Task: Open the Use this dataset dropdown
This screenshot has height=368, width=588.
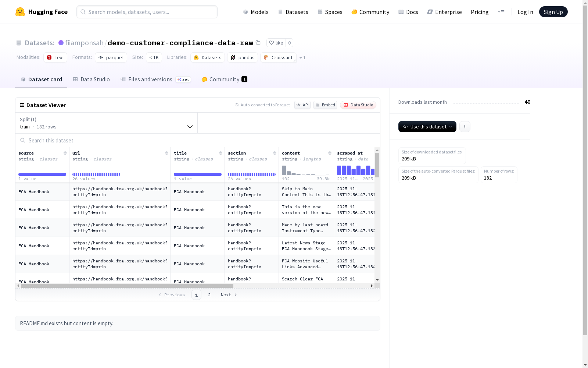Action: 427,127
